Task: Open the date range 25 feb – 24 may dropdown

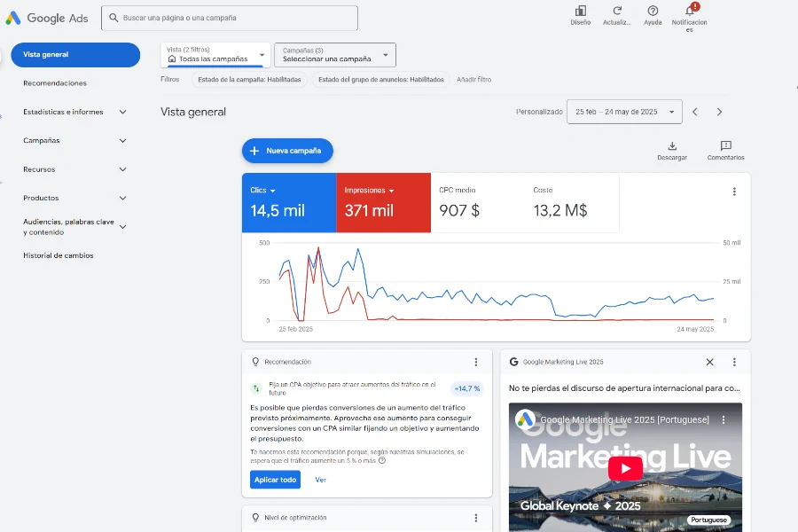Action: pyautogui.click(x=624, y=112)
